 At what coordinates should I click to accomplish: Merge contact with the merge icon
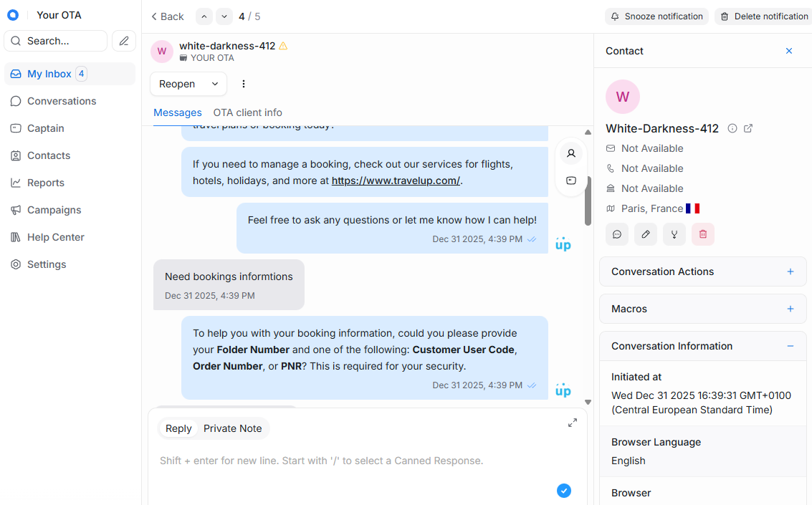click(x=674, y=234)
